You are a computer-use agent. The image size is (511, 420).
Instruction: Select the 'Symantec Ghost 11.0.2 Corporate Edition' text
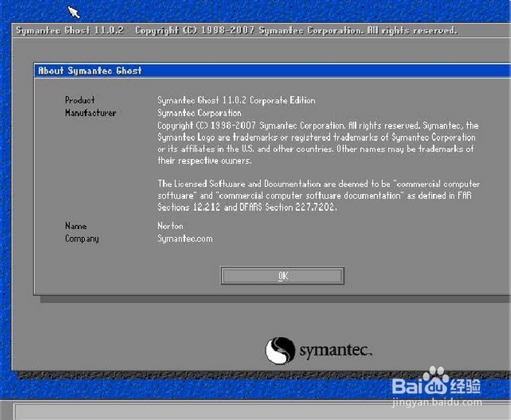237,100
